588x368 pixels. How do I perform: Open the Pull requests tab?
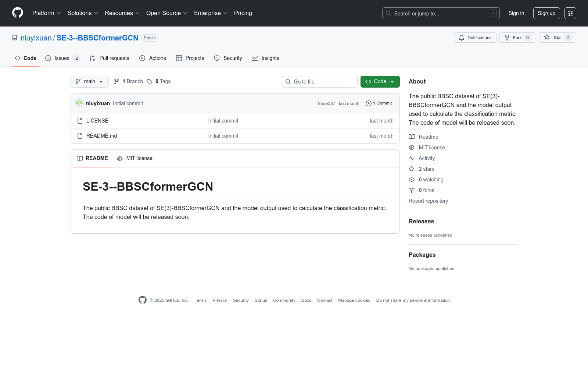pos(110,58)
